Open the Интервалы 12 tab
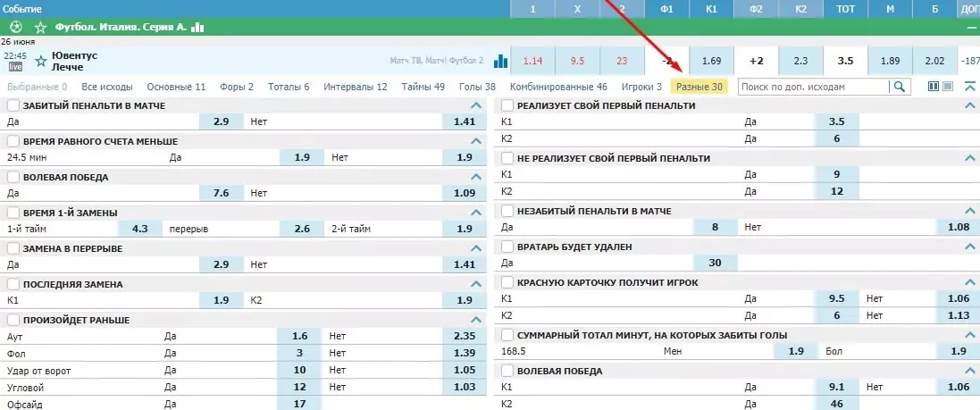 tap(356, 87)
